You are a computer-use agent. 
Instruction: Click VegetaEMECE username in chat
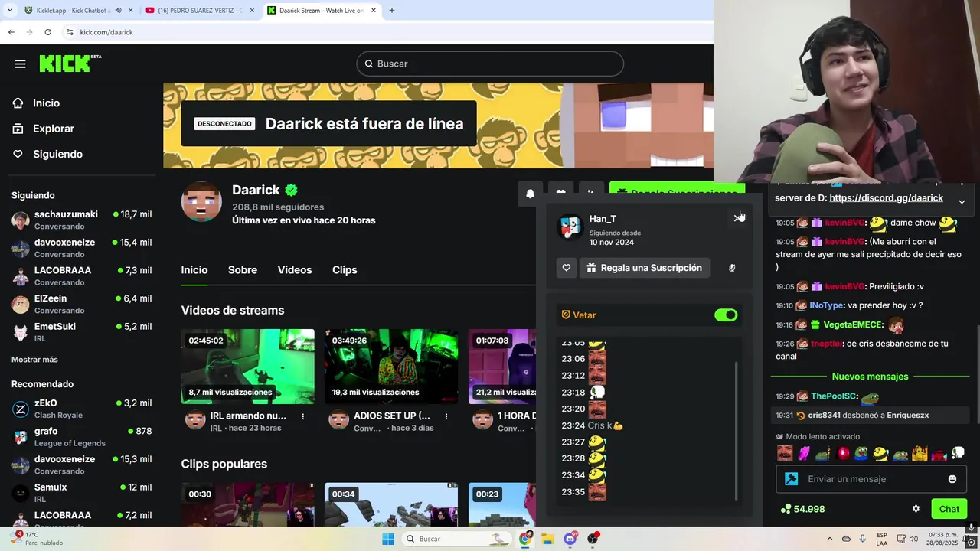click(852, 324)
